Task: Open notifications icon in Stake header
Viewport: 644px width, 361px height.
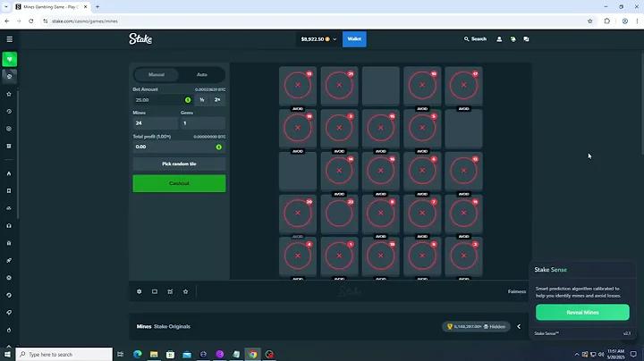Action: coord(513,39)
